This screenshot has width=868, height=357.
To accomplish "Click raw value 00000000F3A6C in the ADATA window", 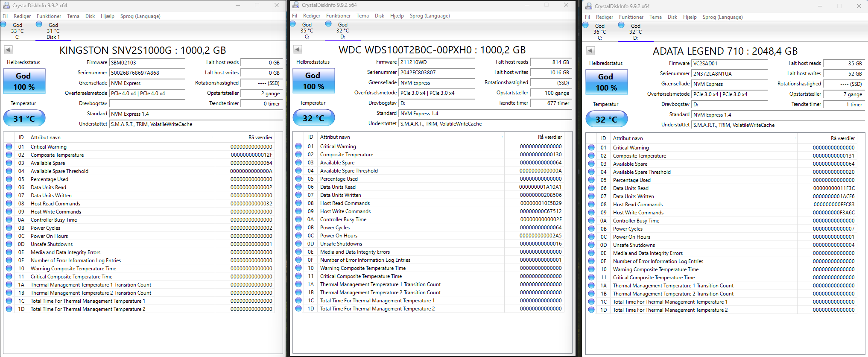I will pos(833,212).
